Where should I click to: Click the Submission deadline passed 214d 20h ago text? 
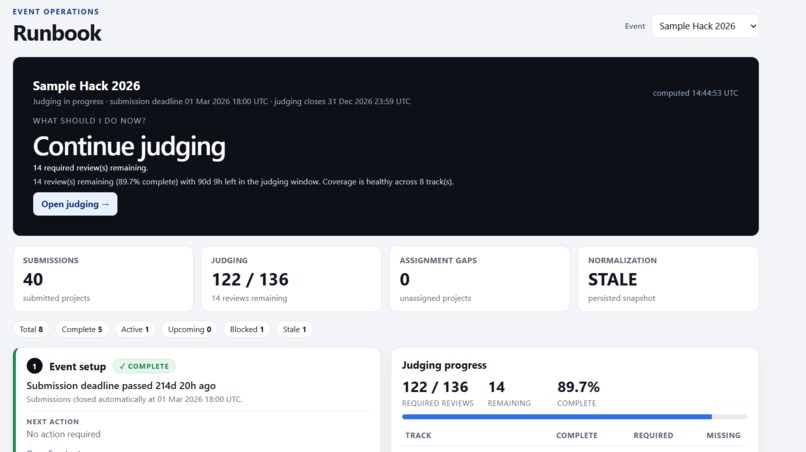point(121,386)
